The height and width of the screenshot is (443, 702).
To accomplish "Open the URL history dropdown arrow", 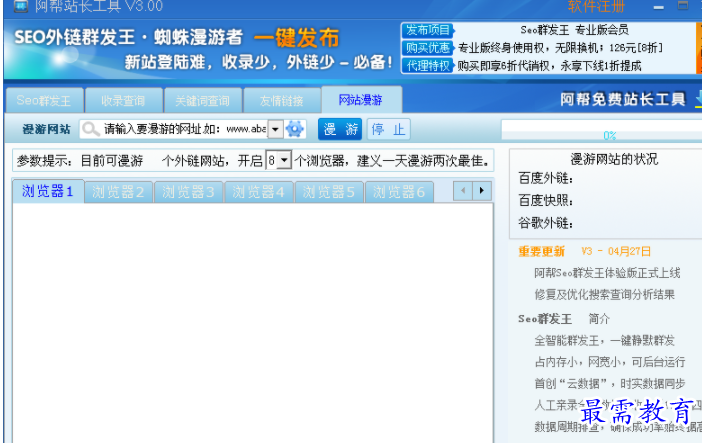I will click(x=275, y=129).
